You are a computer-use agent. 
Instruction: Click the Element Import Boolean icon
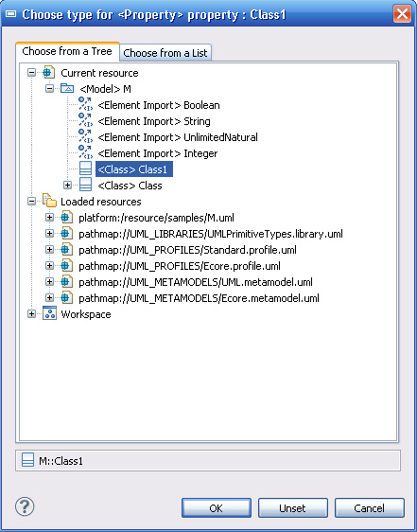(x=85, y=104)
